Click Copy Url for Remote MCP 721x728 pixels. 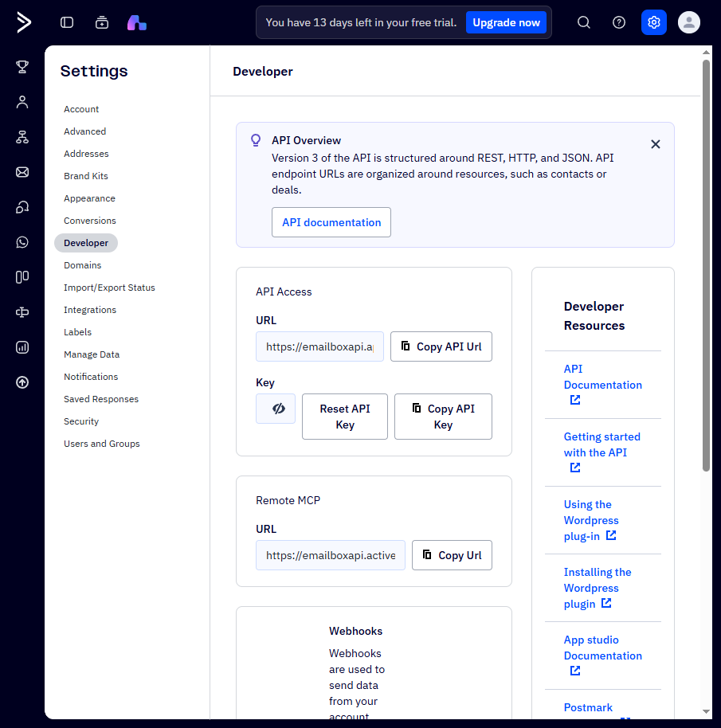pyautogui.click(x=453, y=555)
